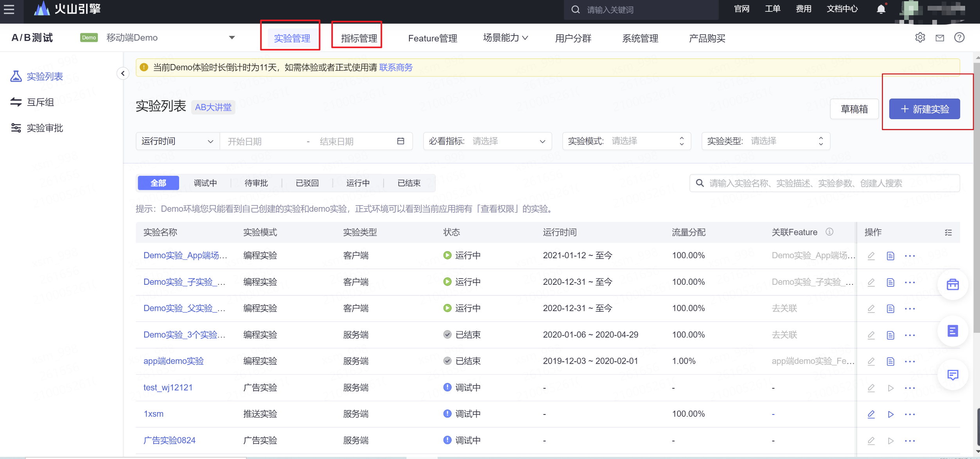Open report icon for app端demo实验 row

coord(890,361)
